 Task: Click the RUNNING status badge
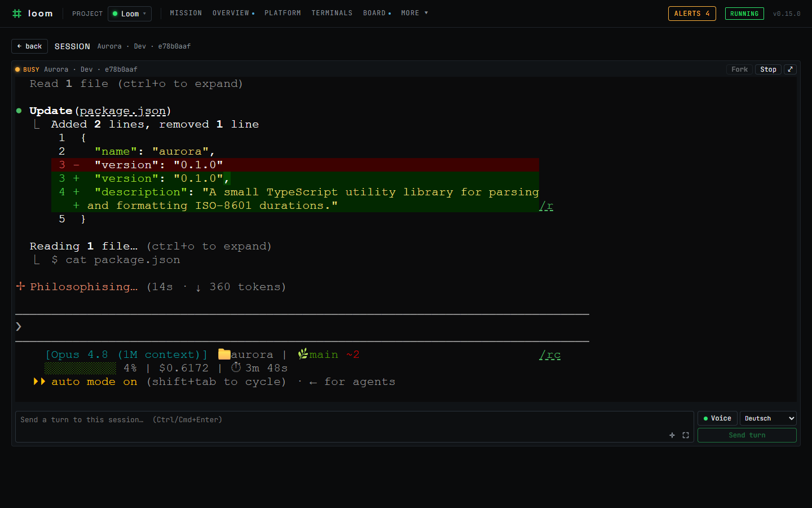coord(744,14)
